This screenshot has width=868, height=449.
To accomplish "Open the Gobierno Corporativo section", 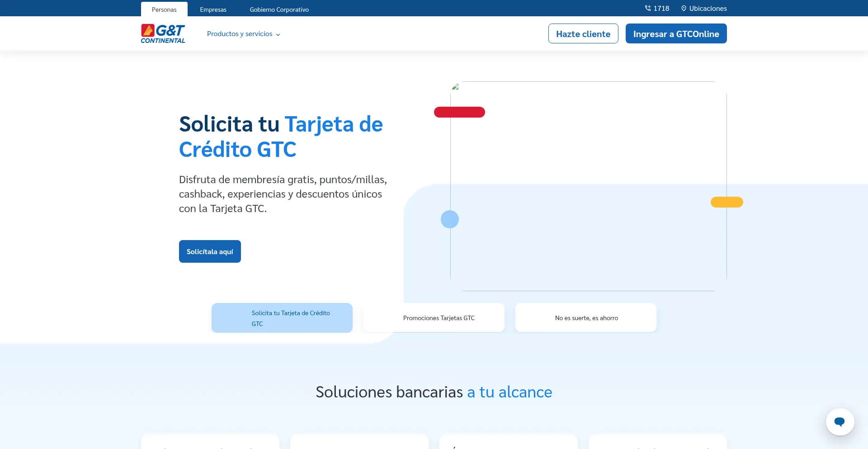I will (279, 9).
